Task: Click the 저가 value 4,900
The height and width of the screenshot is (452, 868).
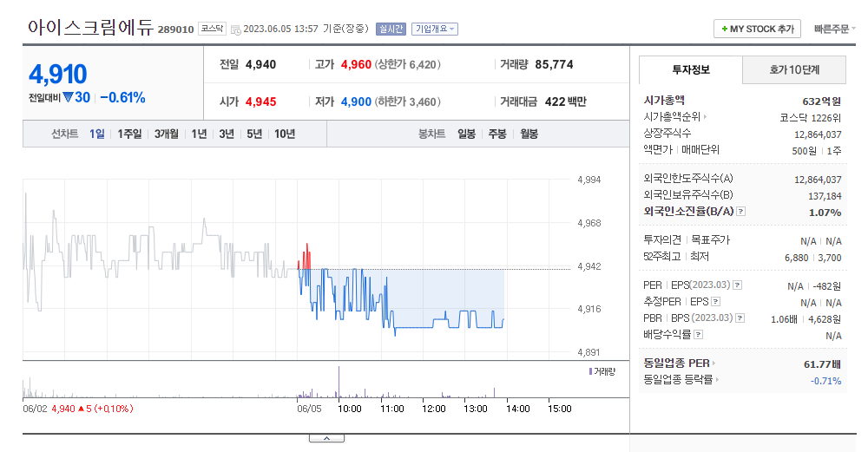Action: click(356, 102)
